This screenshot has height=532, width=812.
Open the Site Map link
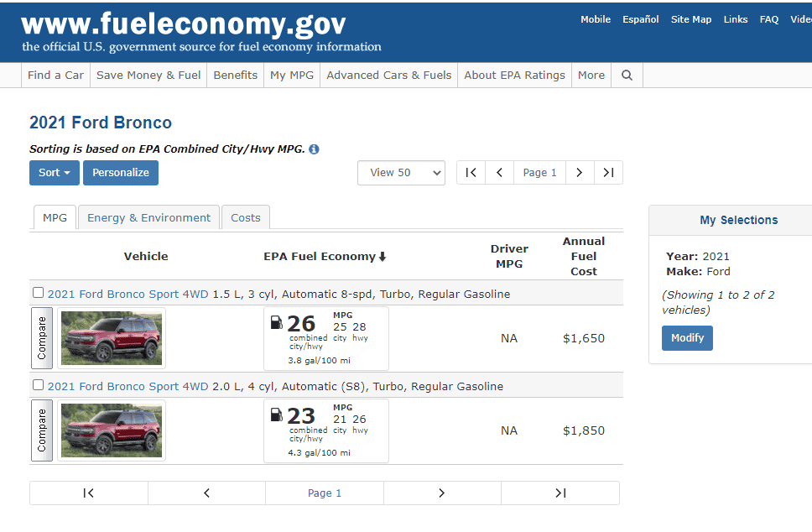click(691, 19)
